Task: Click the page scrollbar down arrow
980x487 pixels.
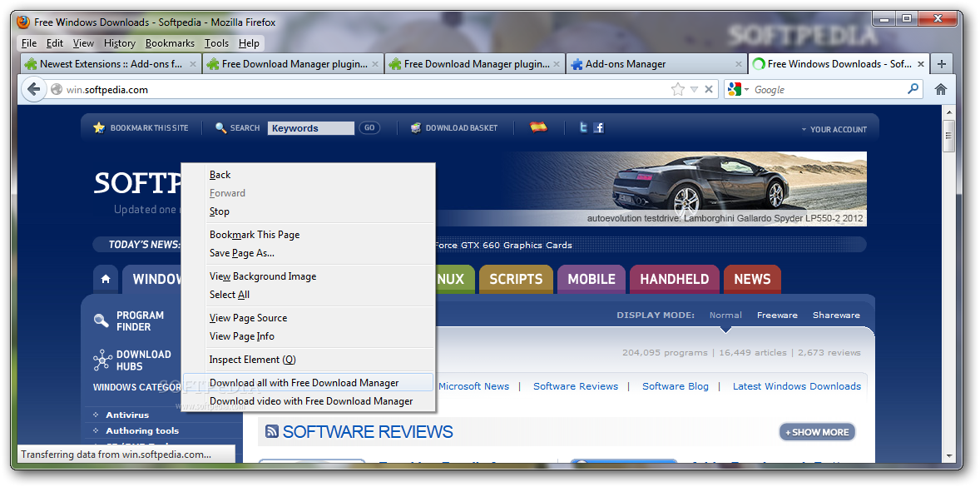Action: tap(948, 456)
